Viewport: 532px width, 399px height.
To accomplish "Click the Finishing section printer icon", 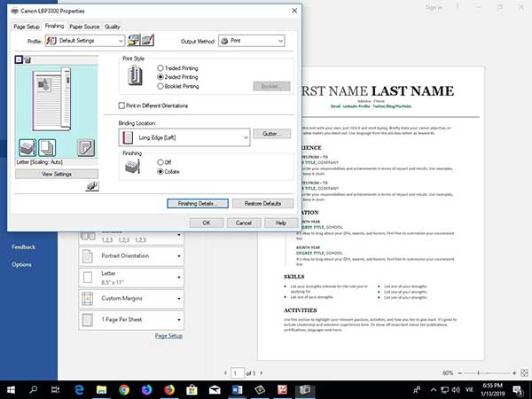I will (132, 167).
